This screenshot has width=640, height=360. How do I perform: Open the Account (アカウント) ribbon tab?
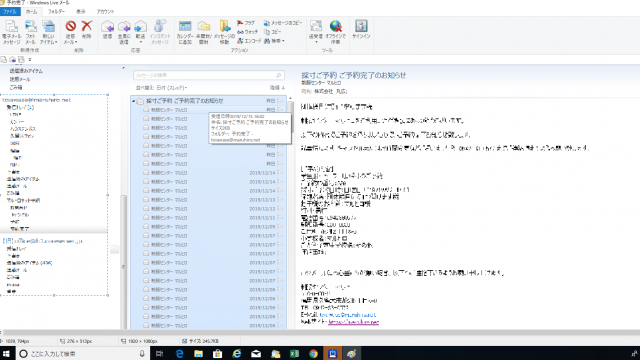[x=105, y=11]
